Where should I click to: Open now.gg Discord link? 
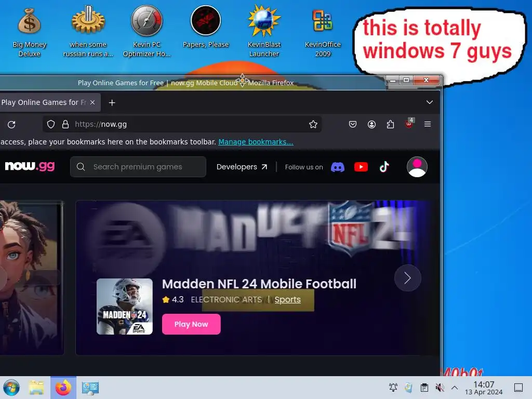pyautogui.click(x=338, y=167)
